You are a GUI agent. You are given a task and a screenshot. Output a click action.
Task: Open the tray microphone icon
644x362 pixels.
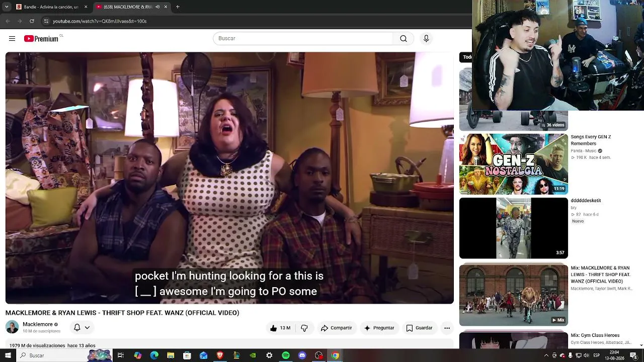571,355
